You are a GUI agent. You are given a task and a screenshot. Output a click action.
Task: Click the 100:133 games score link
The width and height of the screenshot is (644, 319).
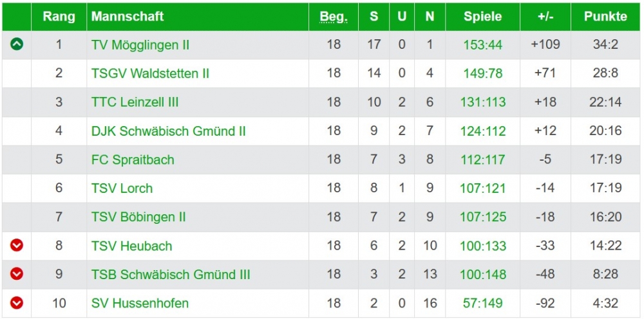coord(482,246)
